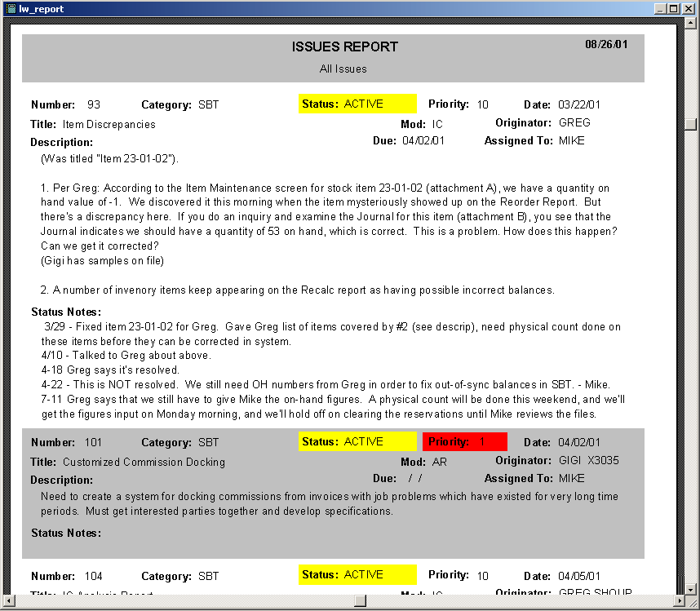This screenshot has width=700, height=611.
Task: Click the yellow ACTIVE status of issue 93
Action: click(357, 104)
